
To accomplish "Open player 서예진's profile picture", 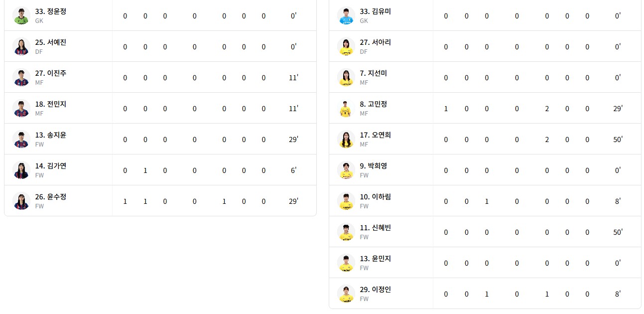I will 21,46.
